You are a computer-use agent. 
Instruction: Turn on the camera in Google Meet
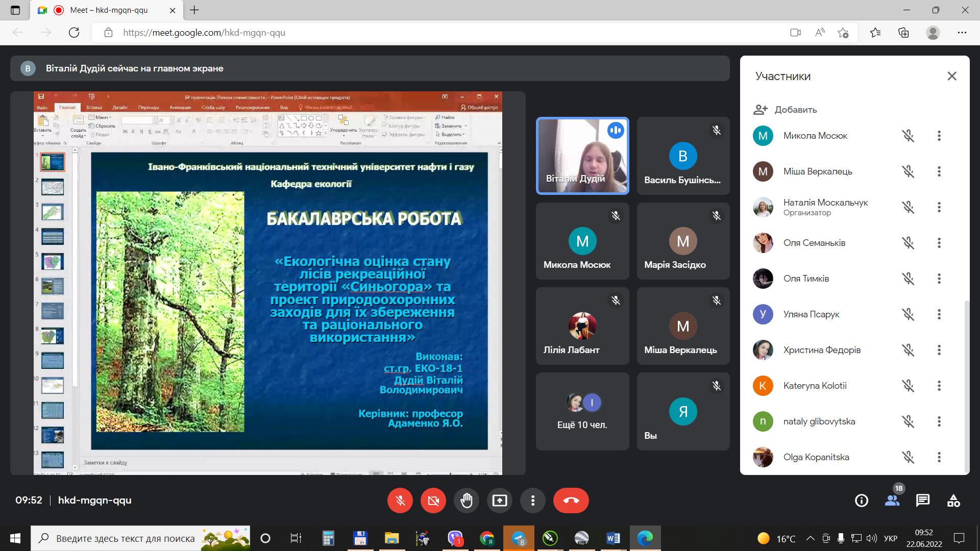pyautogui.click(x=433, y=500)
